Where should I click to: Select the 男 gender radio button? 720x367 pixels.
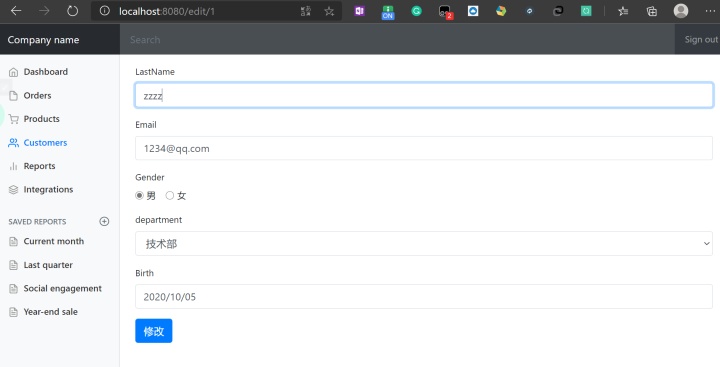coord(140,196)
